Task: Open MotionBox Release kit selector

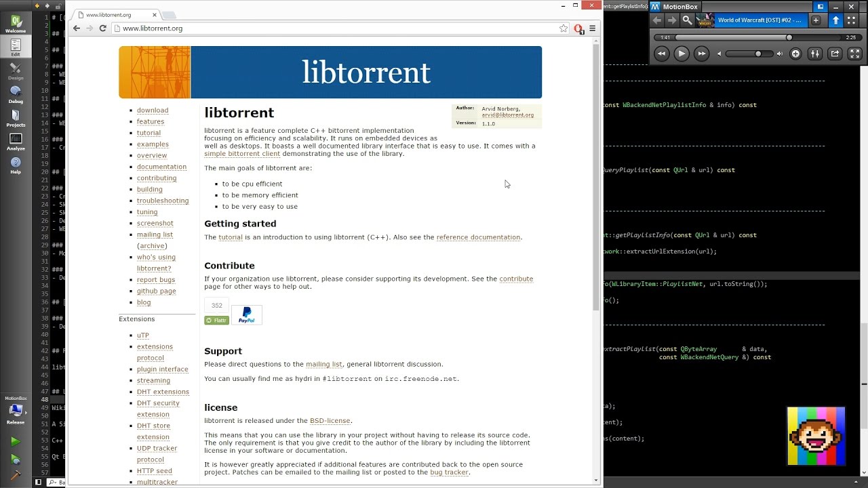Action: click(x=16, y=411)
